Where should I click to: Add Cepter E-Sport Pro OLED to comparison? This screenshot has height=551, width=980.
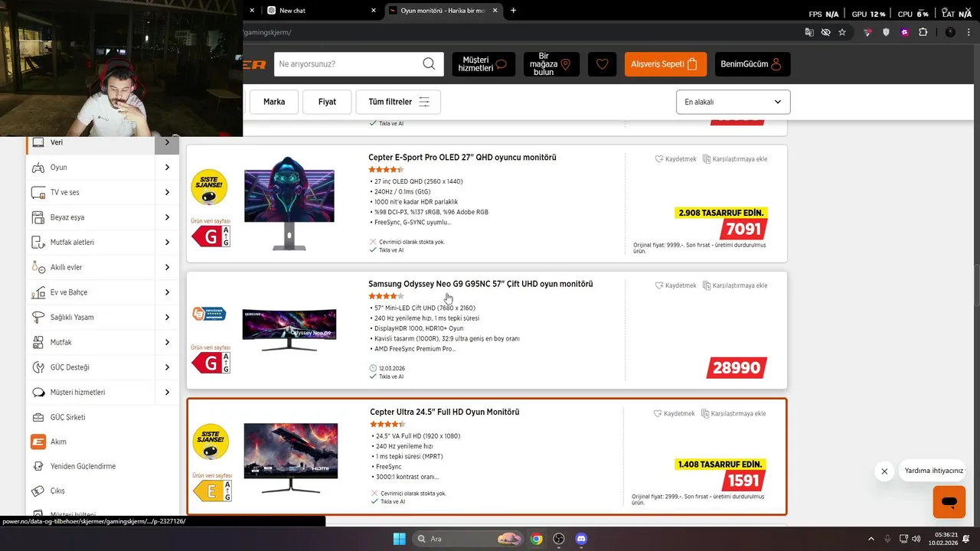(735, 159)
